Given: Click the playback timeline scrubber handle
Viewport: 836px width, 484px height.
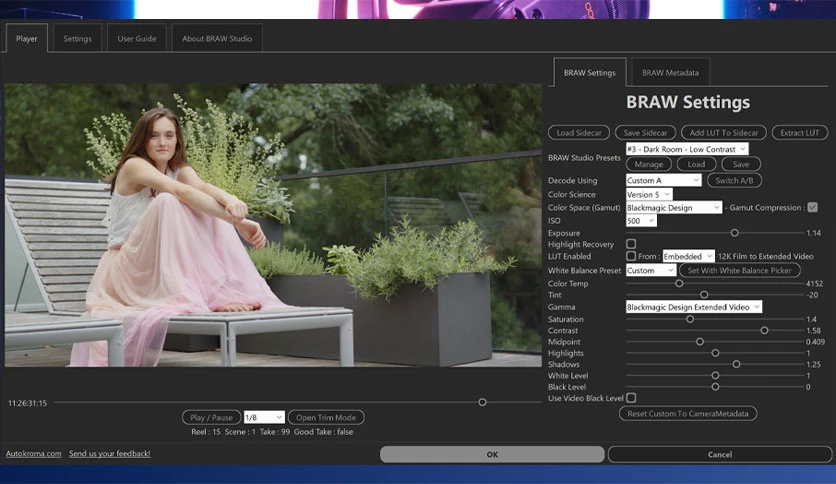Looking at the screenshot, I should coord(482,402).
